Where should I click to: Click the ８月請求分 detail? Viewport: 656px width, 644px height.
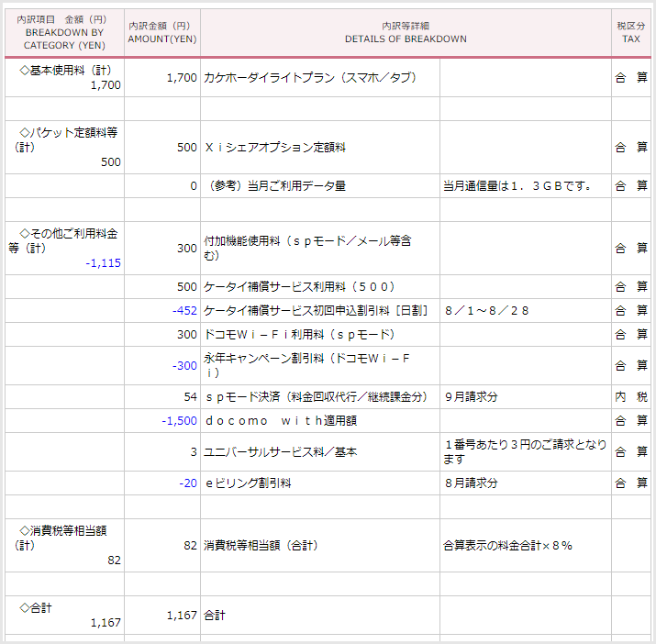[x=471, y=483]
